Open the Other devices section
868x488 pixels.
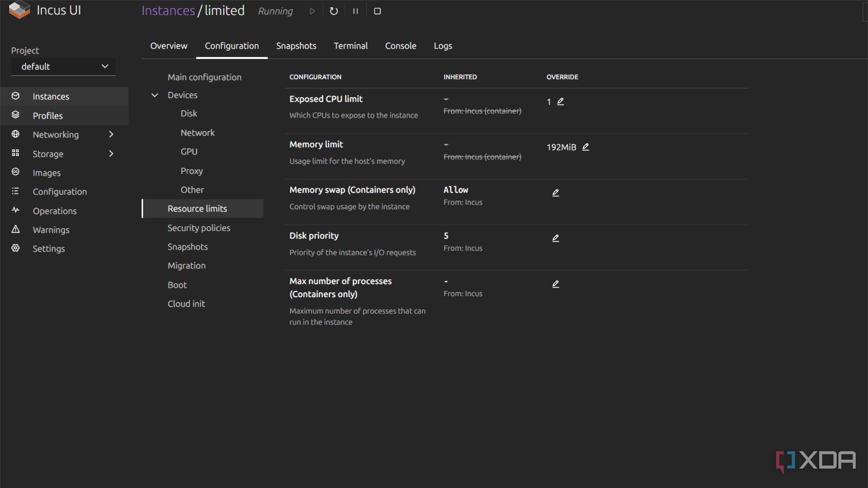click(x=192, y=190)
